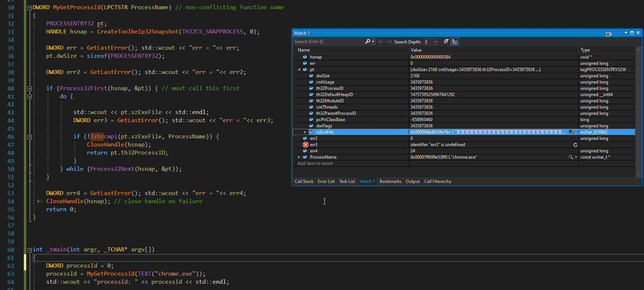This screenshot has height=290, width=644.
Task: Click the Search (Ctrl+E) input field
Action: [x=329, y=42]
